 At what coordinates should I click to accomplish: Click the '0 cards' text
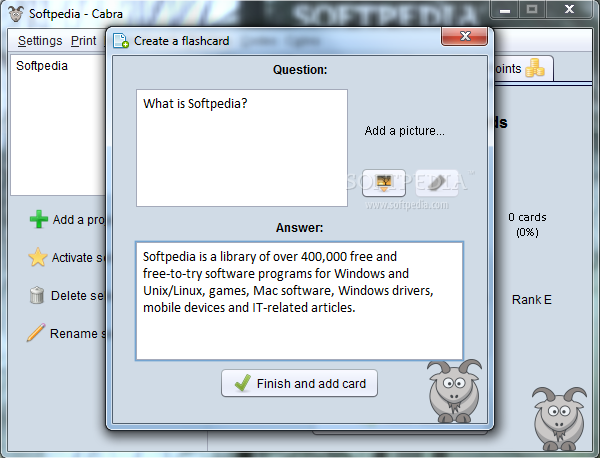(527, 217)
